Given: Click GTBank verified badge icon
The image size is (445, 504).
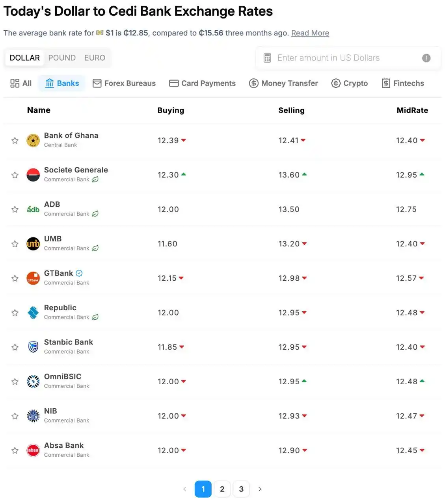Looking at the screenshot, I should tap(79, 273).
